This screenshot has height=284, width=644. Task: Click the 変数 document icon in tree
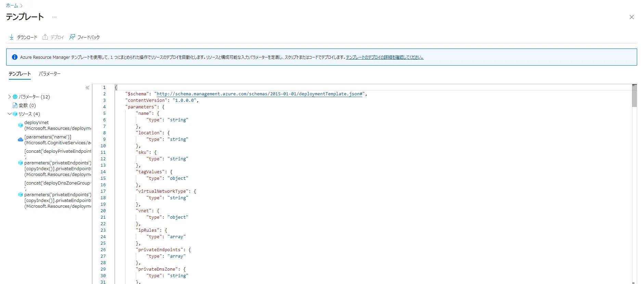tap(15, 105)
